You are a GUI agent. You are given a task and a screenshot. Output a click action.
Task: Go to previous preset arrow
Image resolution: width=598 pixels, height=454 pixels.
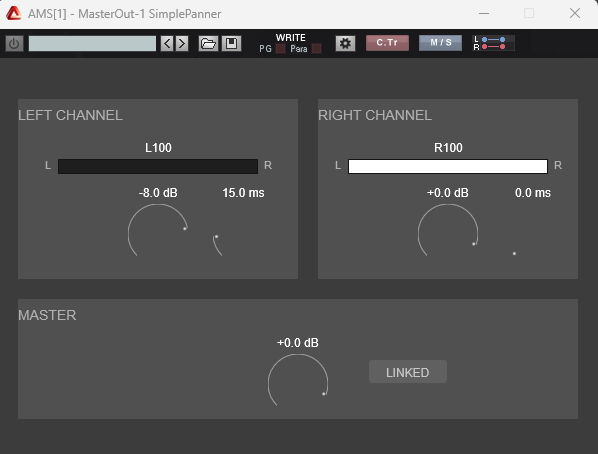click(x=167, y=43)
